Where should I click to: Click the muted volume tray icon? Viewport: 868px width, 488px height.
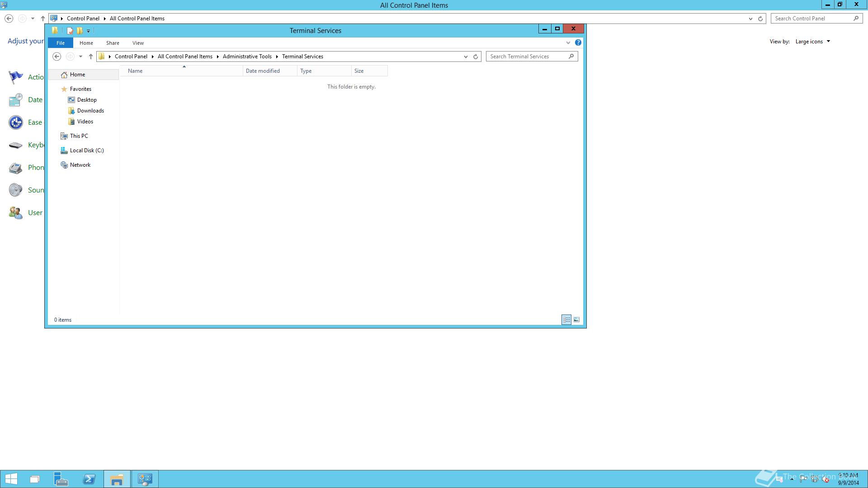click(826, 479)
